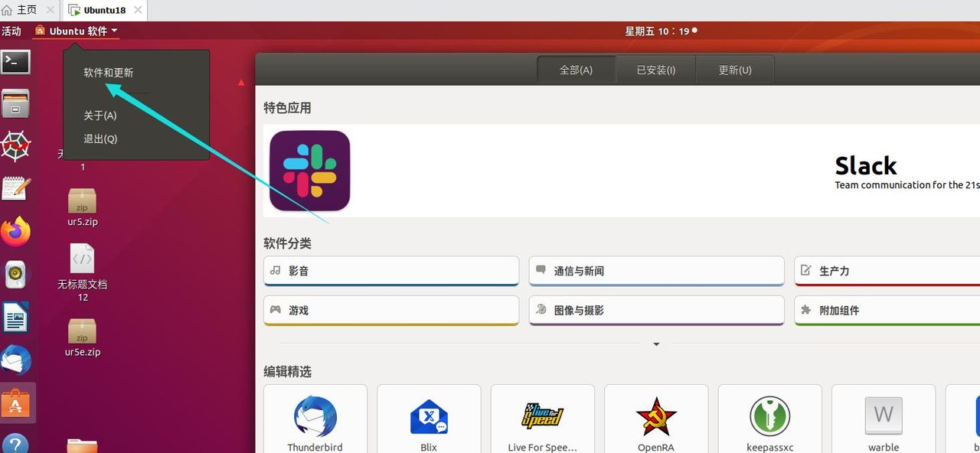
Task: Expand the hidden software categories with the arrow
Action: 656,344
